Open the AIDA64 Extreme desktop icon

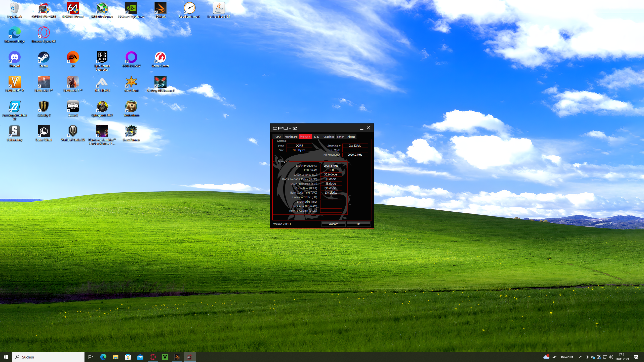point(73,9)
